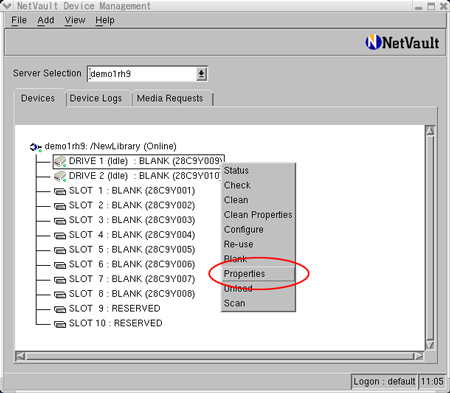This screenshot has width=450, height=393.
Task: Click the SLOT 10 reserved slot icon
Action: 60,324
